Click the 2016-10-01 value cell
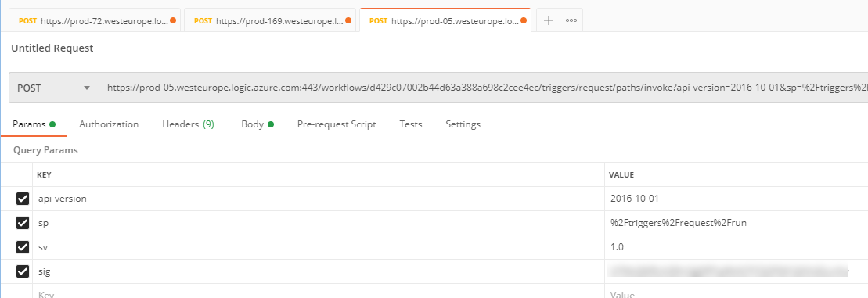Screen dimensions: 868x298 pos(737,199)
